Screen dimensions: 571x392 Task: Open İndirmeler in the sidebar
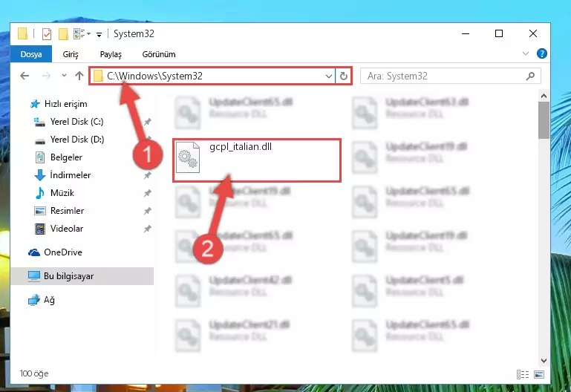71,175
